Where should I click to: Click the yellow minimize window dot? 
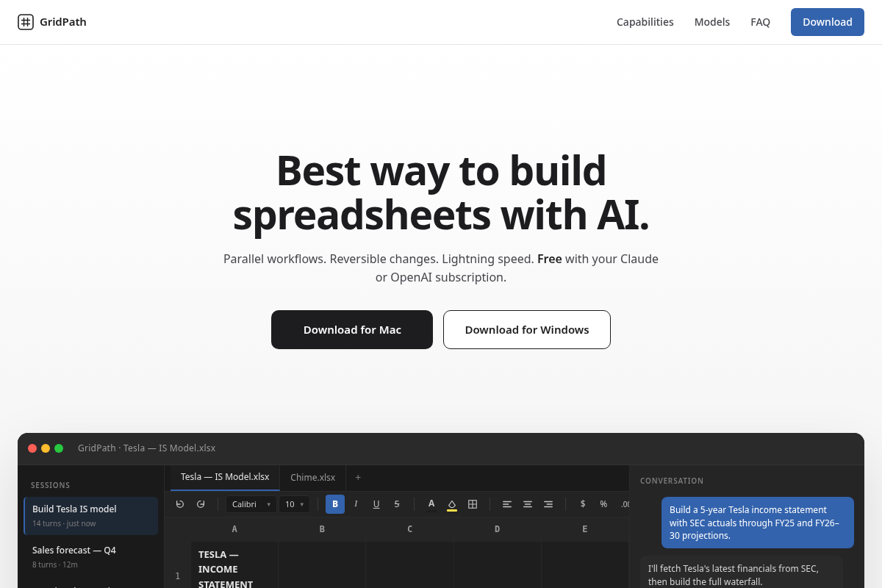tap(46, 448)
